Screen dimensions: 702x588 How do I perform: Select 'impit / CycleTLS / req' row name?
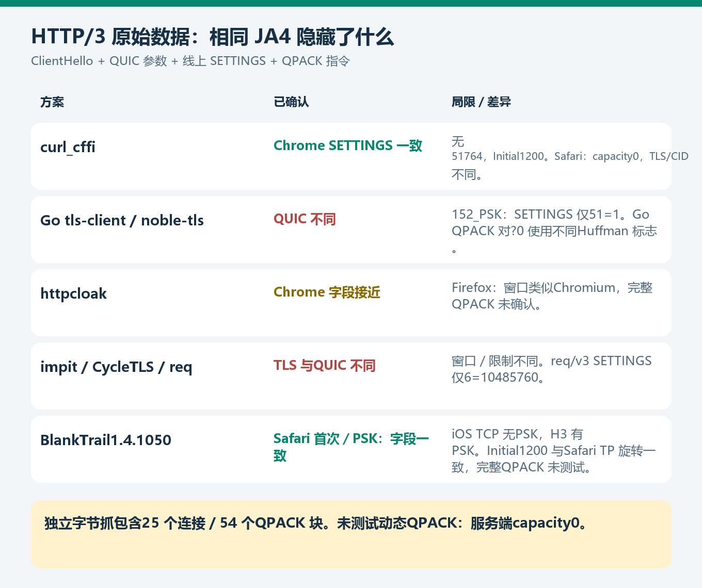click(116, 367)
